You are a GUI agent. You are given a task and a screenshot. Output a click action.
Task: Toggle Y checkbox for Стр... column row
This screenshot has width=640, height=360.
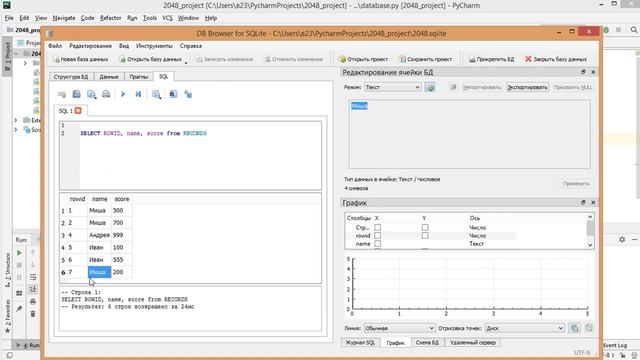[425, 227]
